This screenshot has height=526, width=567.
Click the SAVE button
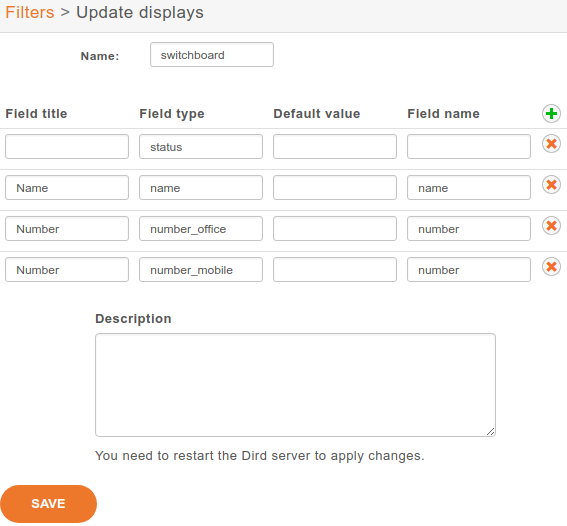(48, 503)
